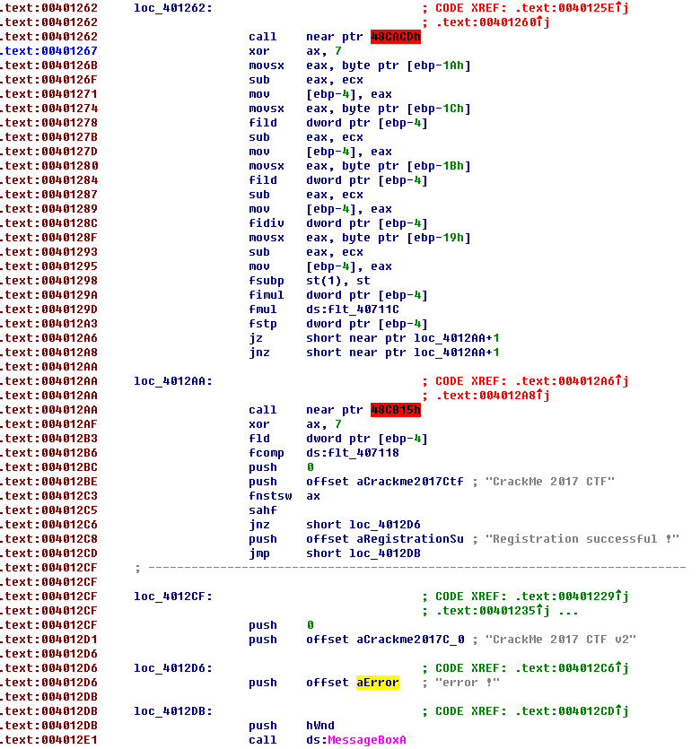The width and height of the screenshot is (700, 749).
Task: Select the loc_4012D6 label definition
Action: (173, 668)
